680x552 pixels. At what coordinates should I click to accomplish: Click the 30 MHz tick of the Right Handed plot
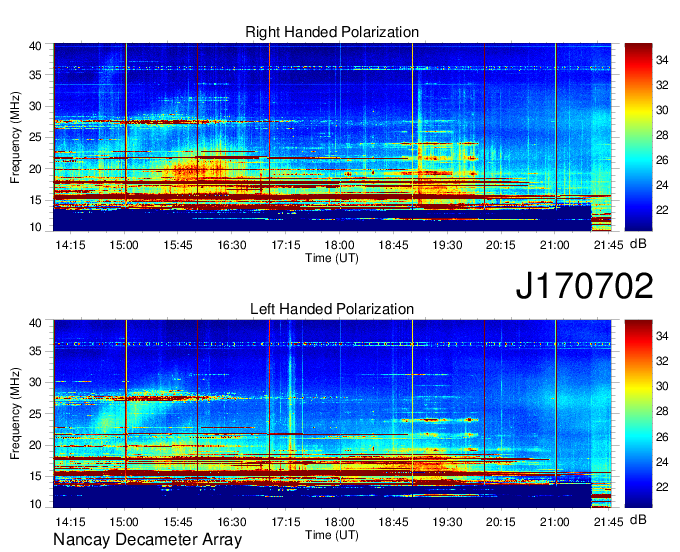pyautogui.click(x=35, y=106)
